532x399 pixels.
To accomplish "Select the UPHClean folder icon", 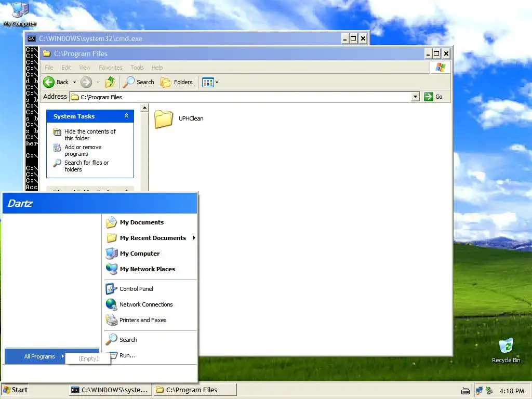I will 164,119.
